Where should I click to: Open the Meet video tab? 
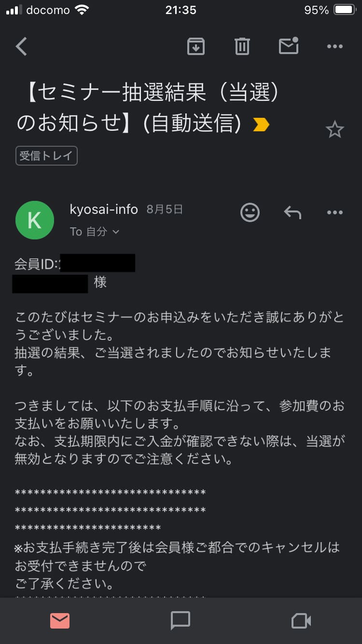(x=301, y=621)
